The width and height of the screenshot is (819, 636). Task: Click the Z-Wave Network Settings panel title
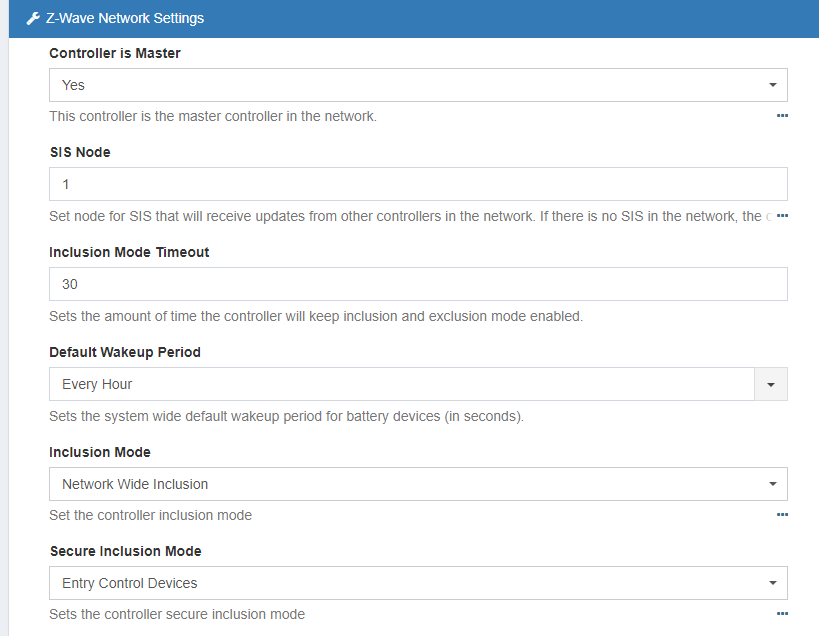(124, 18)
